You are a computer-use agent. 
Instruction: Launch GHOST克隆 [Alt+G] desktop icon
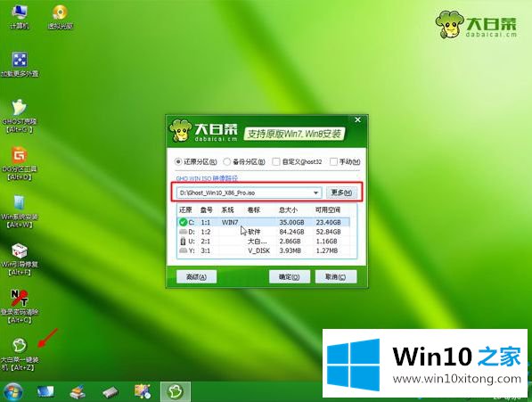pyautogui.click(x=20, y=116)
